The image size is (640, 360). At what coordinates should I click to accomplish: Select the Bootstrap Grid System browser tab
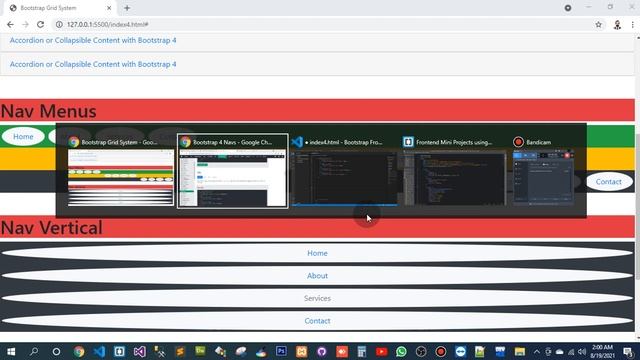60,8
